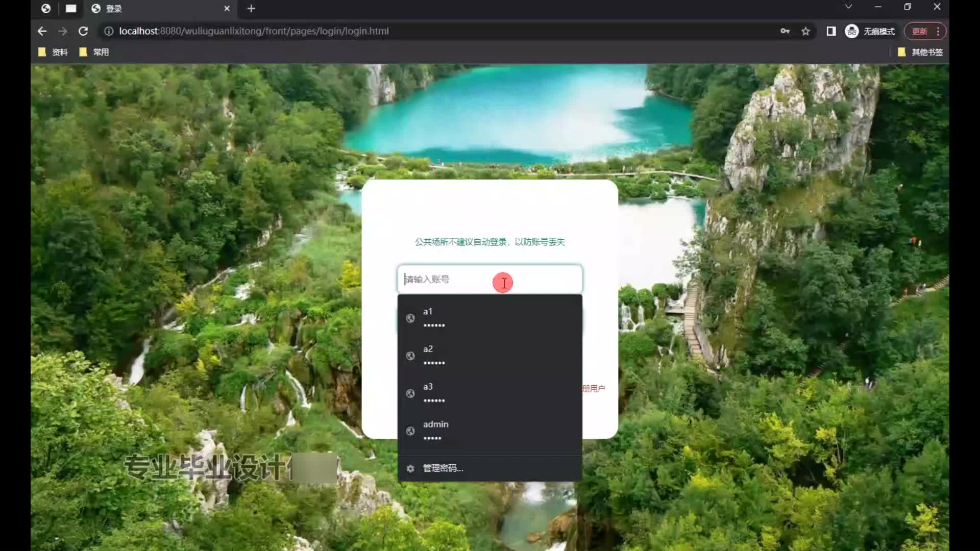Toggle the browser side panel icon

click(x=831, y=31)
